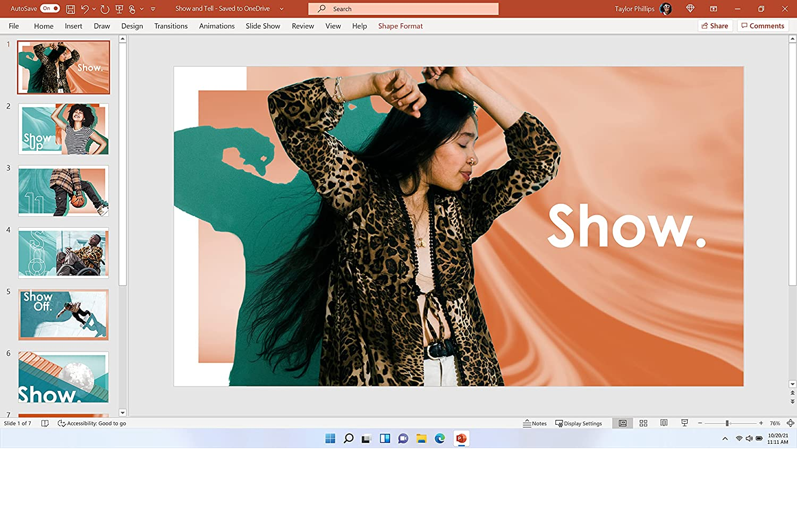Toggle Normal view button in status bar
797x532 pixels.
click(623, 423)
